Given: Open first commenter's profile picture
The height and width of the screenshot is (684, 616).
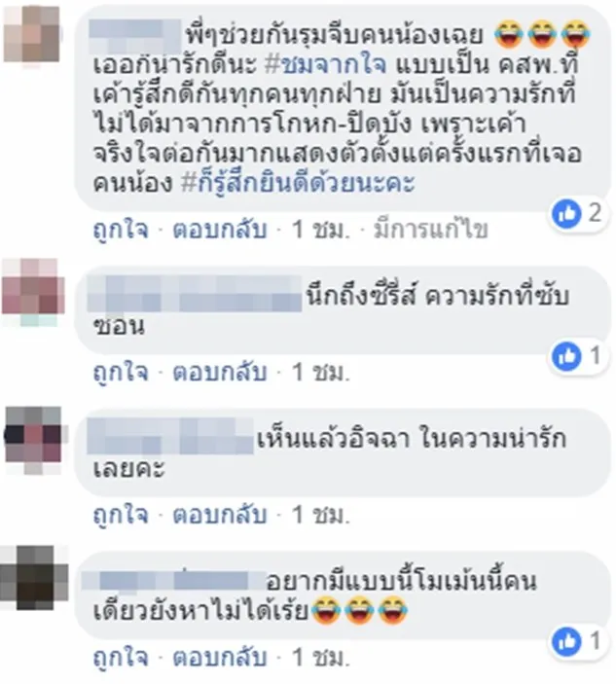Looking at the screenshot, I should click(31, 34).
